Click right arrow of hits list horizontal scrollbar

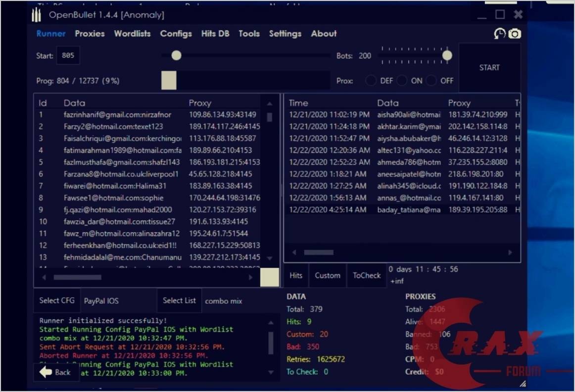(510, 252)
